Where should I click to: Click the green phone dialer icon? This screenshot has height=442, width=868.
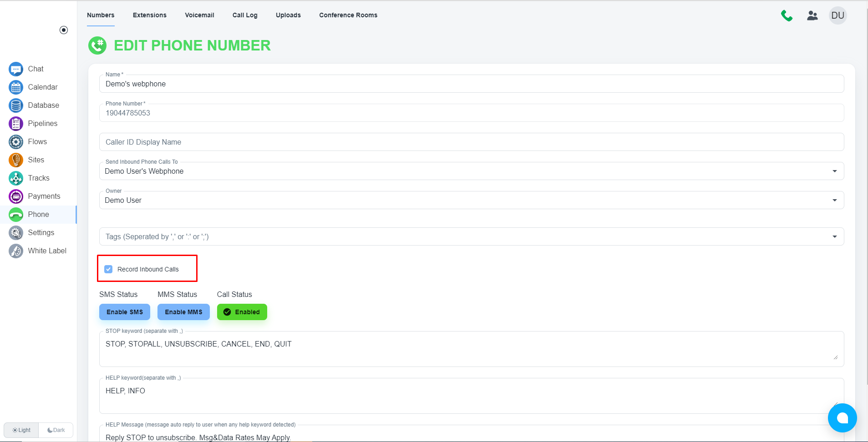787,15
